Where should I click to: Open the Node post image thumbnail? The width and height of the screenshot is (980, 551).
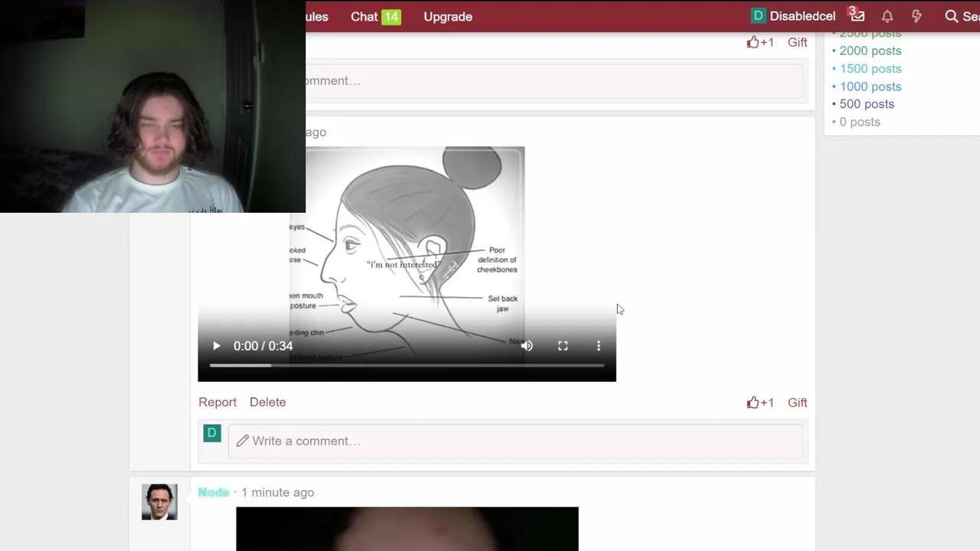[407, 529]
